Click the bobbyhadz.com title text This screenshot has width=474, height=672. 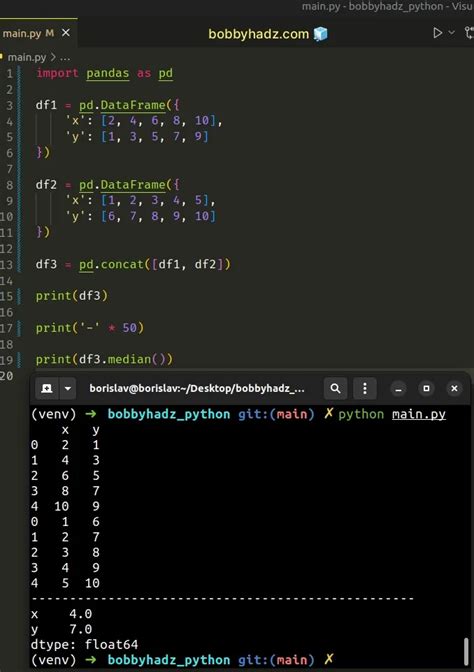click(258, 33)
